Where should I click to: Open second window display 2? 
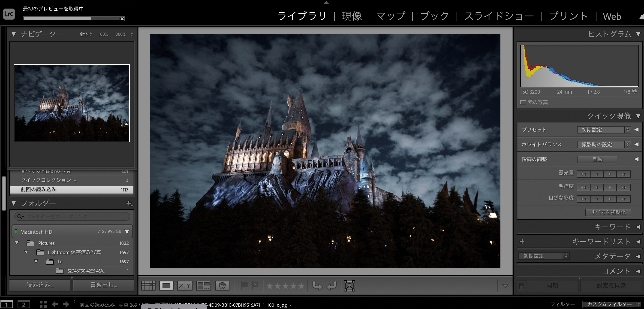[x=24, y=304]
